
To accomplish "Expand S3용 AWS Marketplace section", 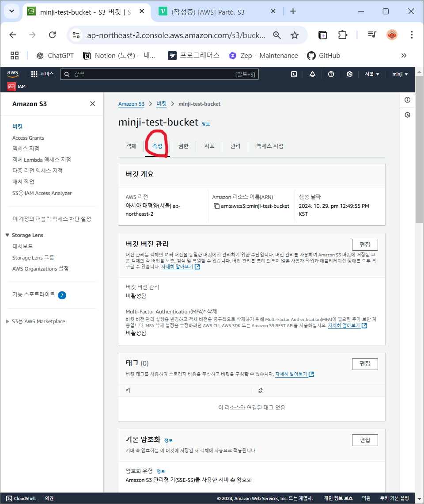I will point(8,321).
